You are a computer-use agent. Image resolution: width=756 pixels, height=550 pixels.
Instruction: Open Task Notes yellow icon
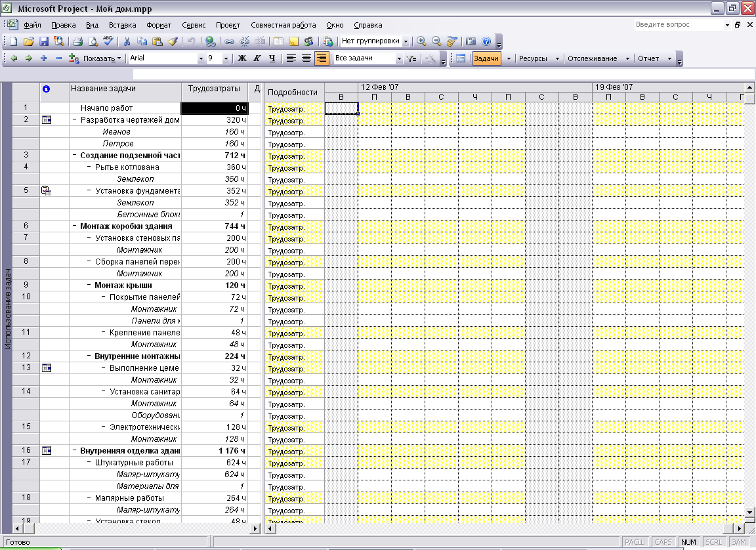pos(293,41)
